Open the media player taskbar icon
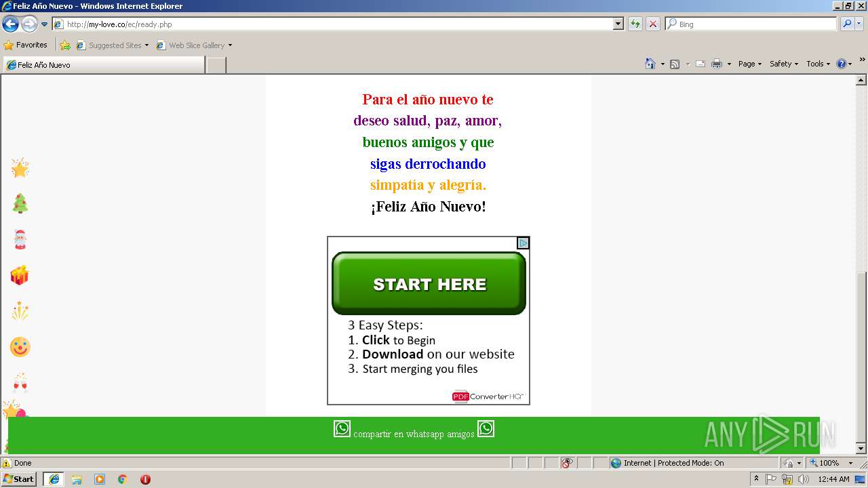This screenshot has height=488, width=868. 100,479
